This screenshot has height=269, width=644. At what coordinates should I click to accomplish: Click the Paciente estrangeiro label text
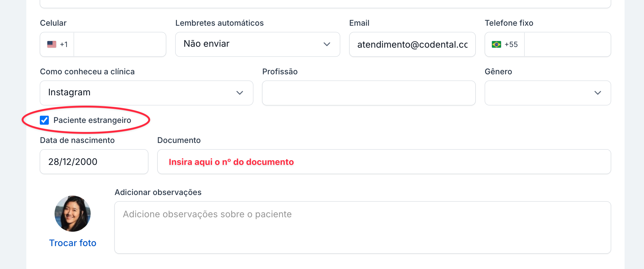(x=92, y=120)
